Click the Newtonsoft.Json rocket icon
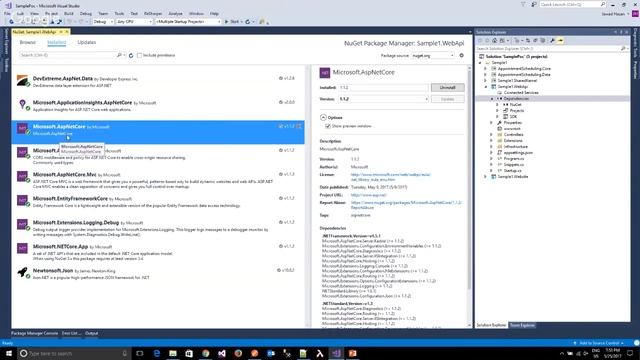The height and width of the screenshot is (360, 640). click(x=22, y=272)
